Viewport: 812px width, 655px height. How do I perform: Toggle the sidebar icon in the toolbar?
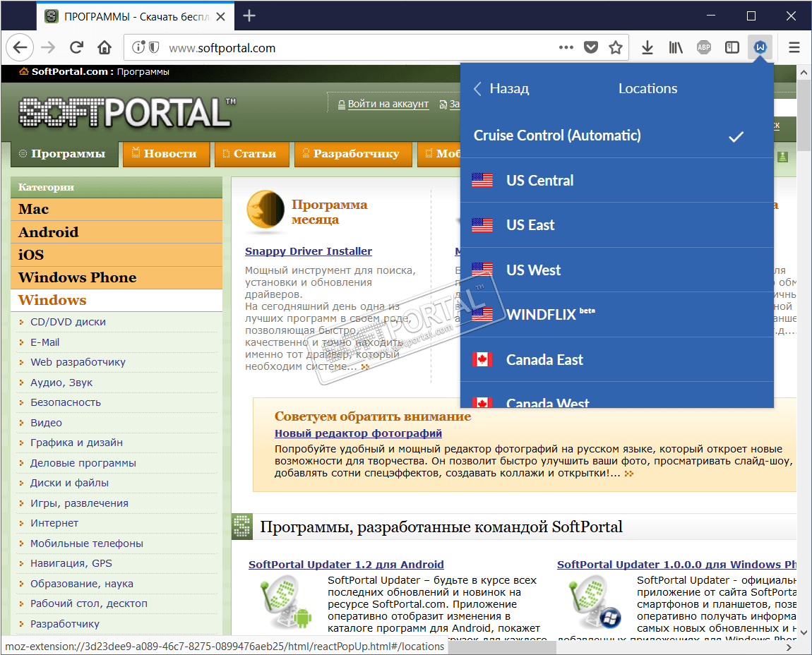click(x=732, y=47)
